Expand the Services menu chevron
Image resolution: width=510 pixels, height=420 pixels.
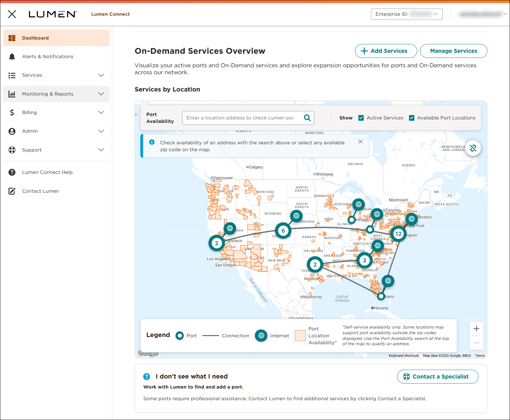[101, 75]
